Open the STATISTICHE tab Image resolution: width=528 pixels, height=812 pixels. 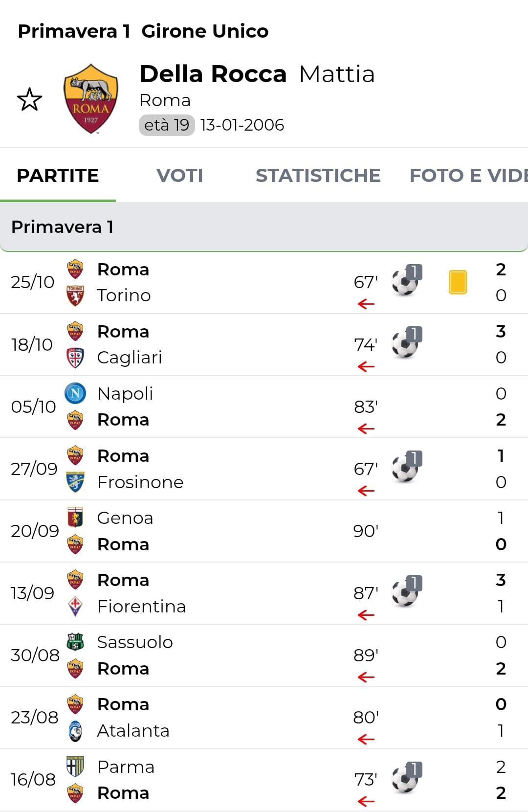[318, 176]
